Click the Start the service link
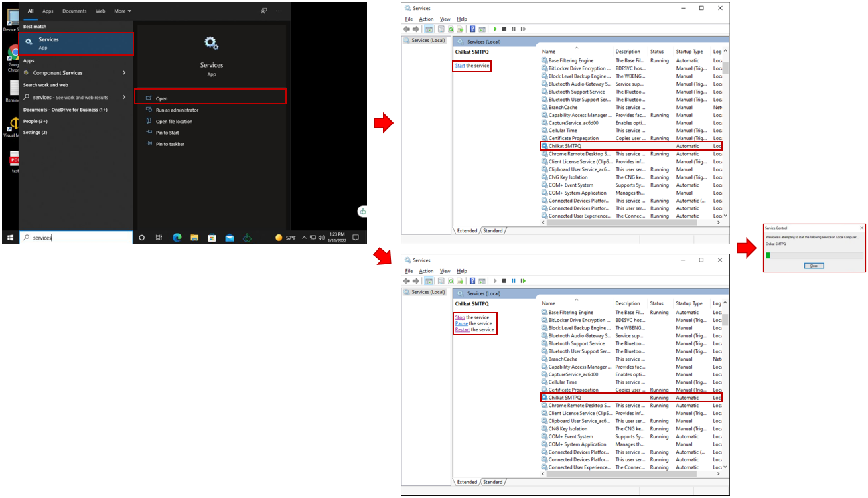The image size is (868, 498). coord(460,66)
